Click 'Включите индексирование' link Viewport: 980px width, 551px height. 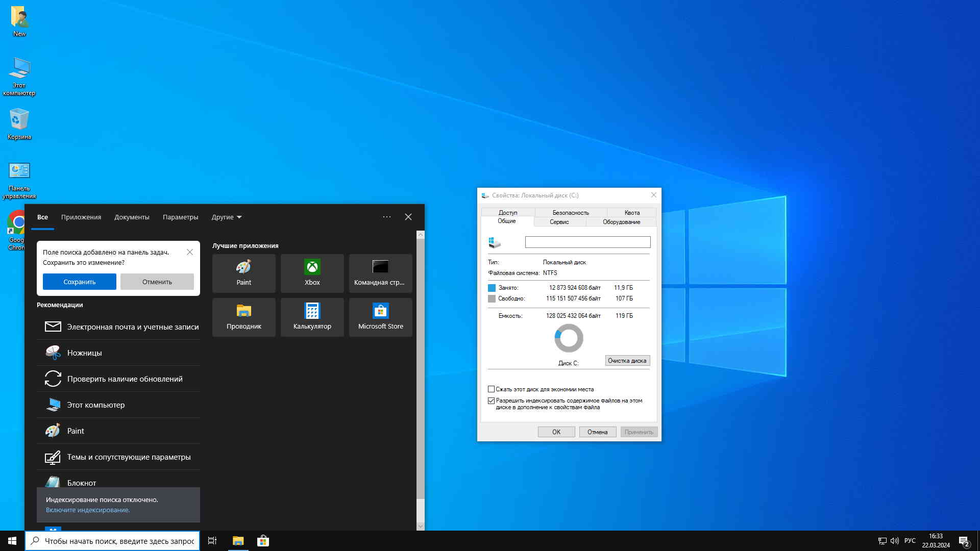point(88,510)
